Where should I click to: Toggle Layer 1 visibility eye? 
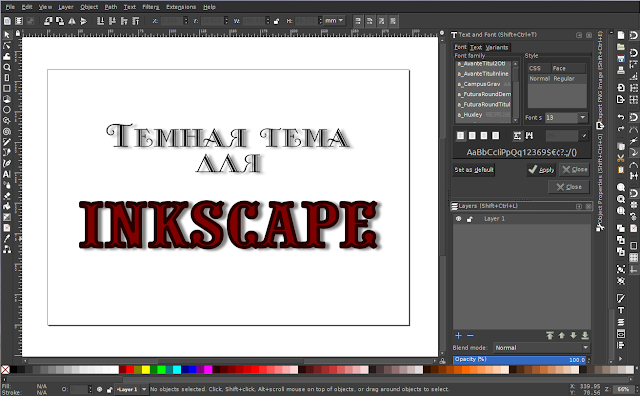click(459, 219)
